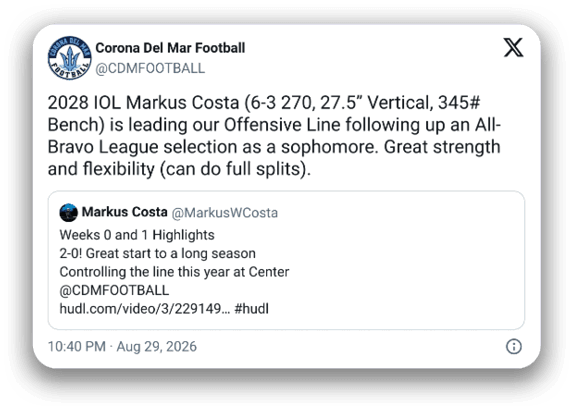Click the #hudl hashtag
The image size is (574, 410).
point(251,309)
